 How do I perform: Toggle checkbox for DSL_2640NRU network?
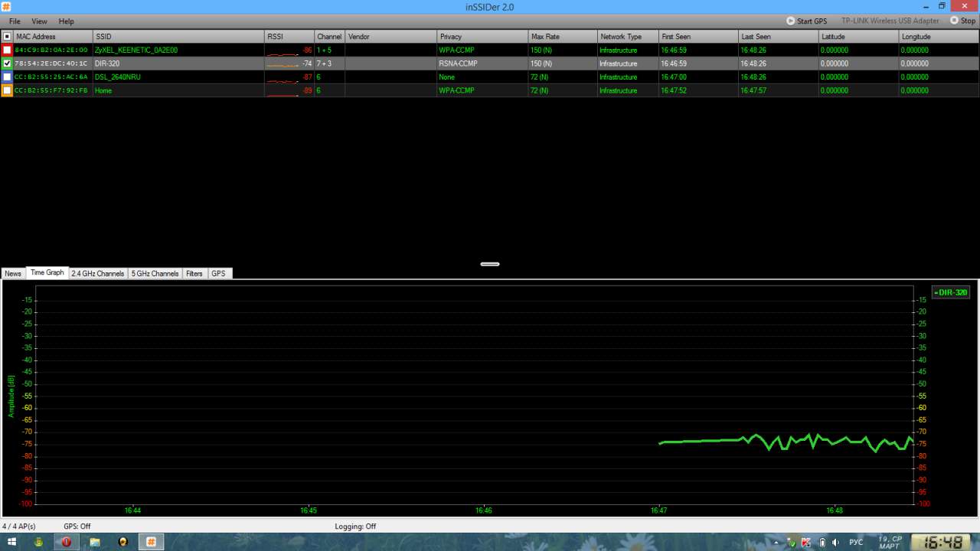(x=7, y=77)
